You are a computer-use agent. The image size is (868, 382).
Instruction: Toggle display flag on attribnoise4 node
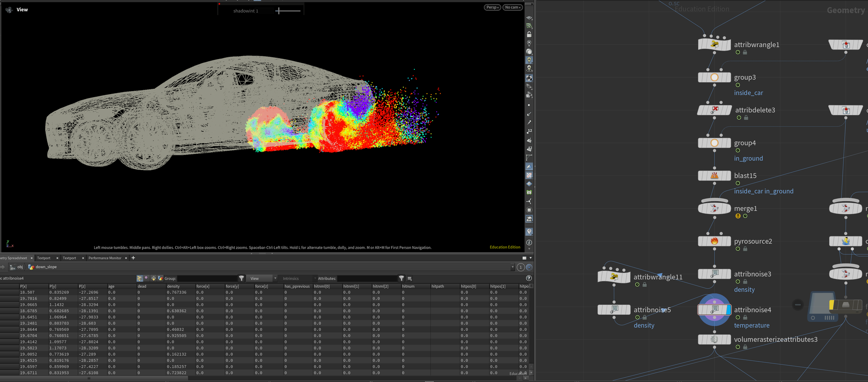coord(728,310)
